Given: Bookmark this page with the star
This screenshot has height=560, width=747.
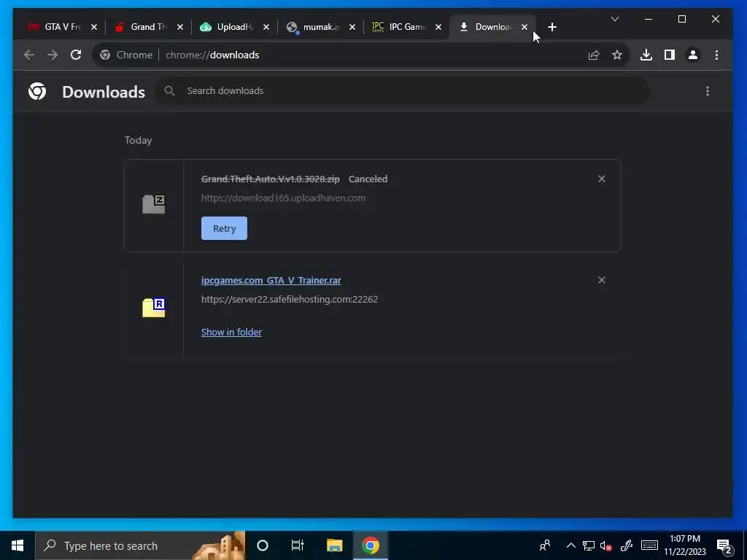Looking at the screenshot, I should point(617,55).
